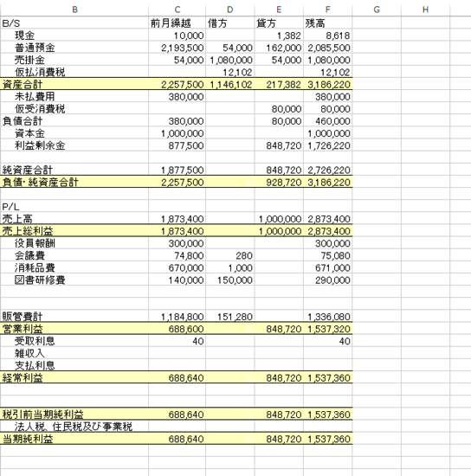Select the 消耗品費 row label
471x476 pixels.
pos(74,267)
